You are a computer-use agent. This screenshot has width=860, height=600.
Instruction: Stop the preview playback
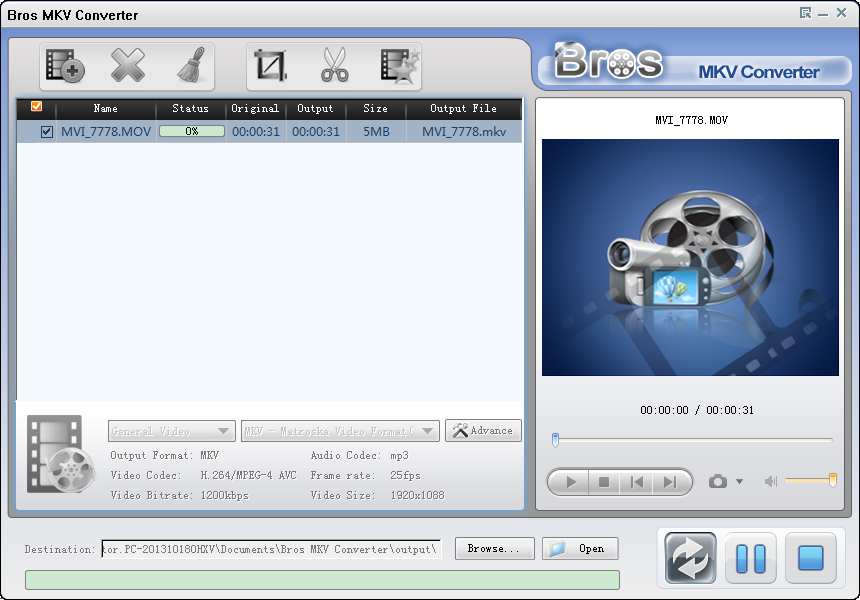pyautogui.click(x=604, y=482)
